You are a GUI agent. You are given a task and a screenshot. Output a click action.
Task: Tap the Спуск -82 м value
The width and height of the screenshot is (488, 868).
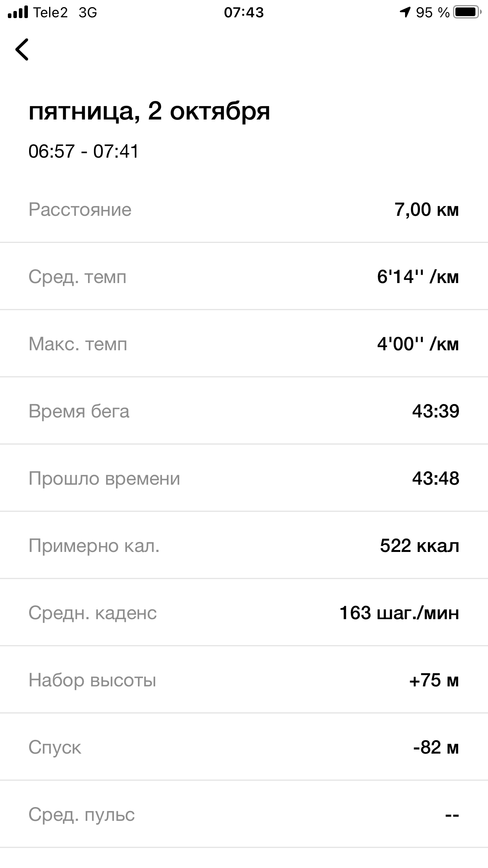[436, 747]
